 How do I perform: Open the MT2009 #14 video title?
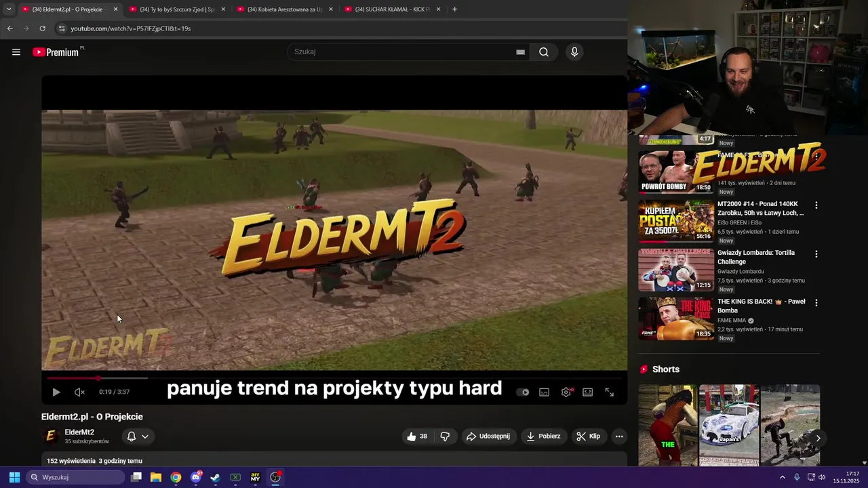tap(760, 208)
